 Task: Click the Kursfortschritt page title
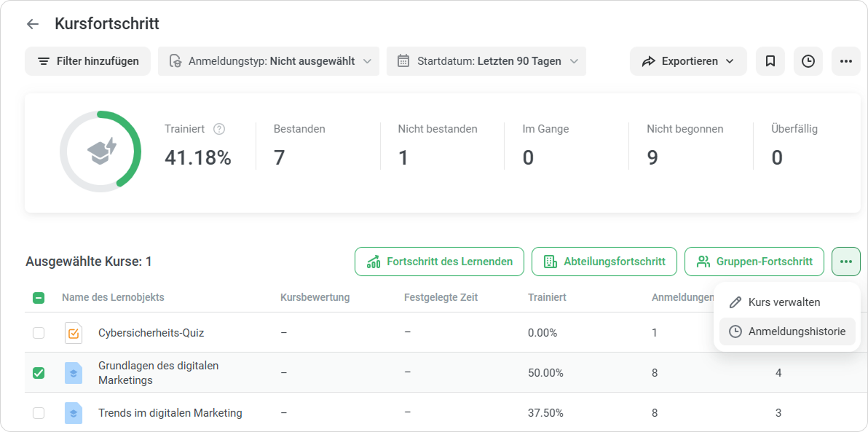[x=107, y=24]
